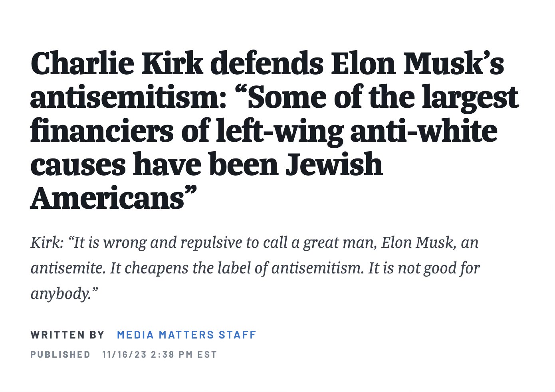Click the 'Published' label
The height and width of the screenshot is (392, 555).
[x=60, y=354]
